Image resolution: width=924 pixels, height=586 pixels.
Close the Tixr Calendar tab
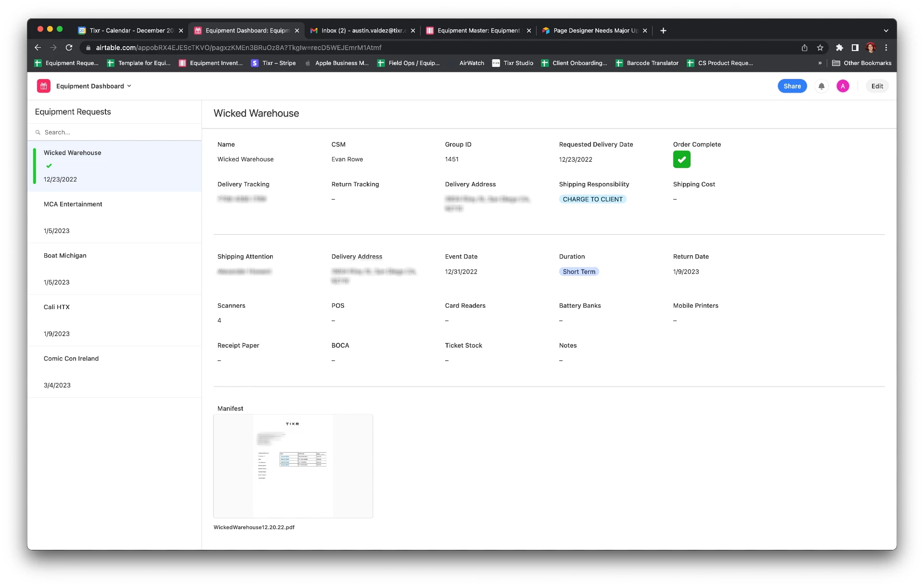181,30
